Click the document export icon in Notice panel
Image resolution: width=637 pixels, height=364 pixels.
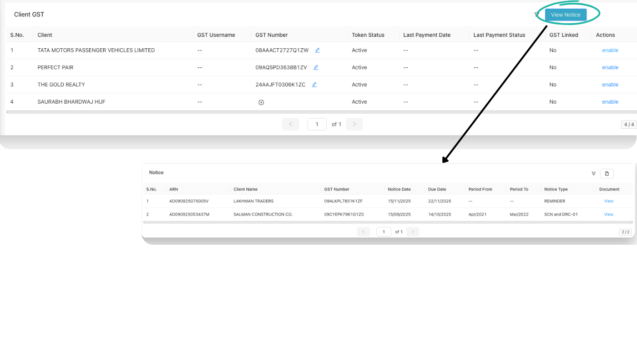coord(607,173)
